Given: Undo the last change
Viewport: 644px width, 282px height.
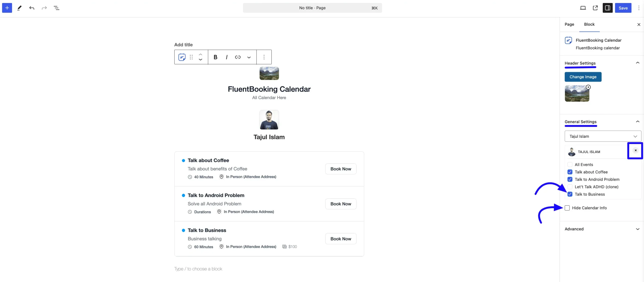Looking at the screenshot, I should (32, 8).
